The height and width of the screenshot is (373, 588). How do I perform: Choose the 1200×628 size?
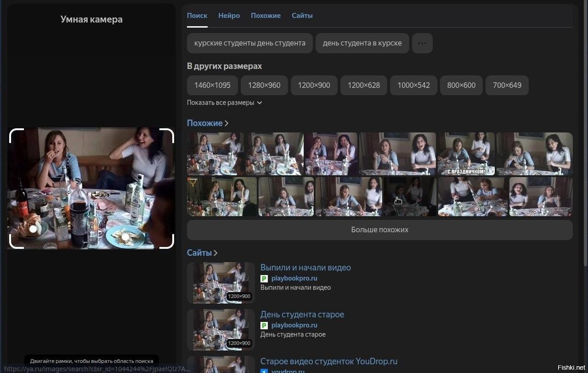tap(364, 85)
